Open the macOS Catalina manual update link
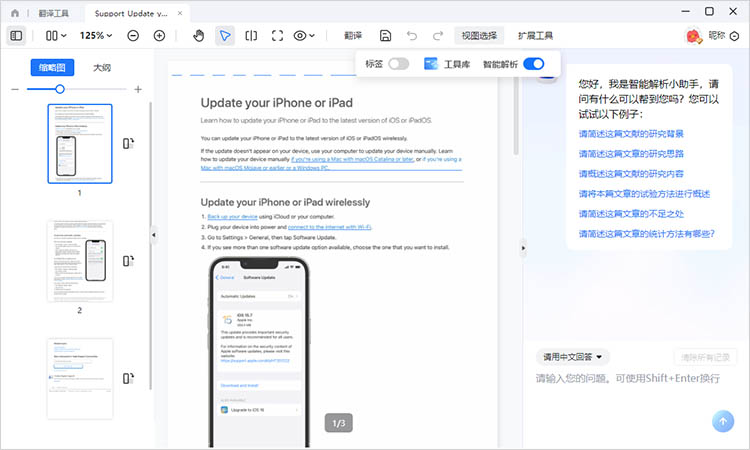This screenshot has height=450, width=750. (x=353, y=159)
